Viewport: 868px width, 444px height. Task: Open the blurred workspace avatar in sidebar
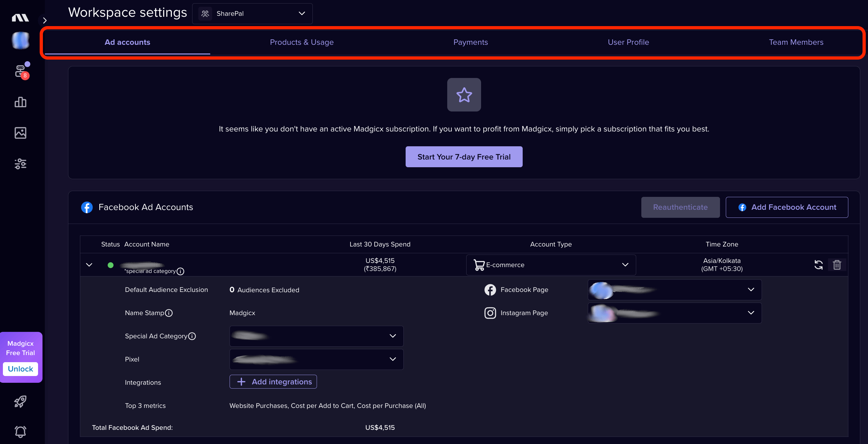21,40
